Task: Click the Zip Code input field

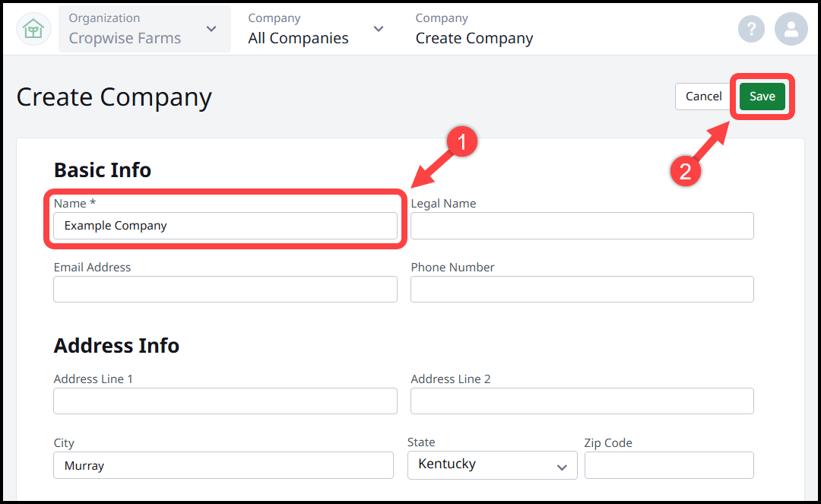Action: (x=669, y=464)
